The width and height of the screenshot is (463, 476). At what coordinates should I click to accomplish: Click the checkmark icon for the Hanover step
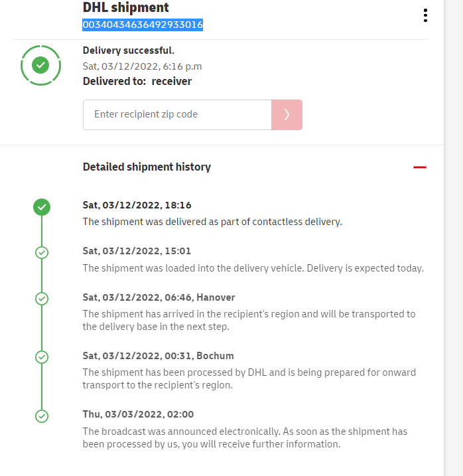pos(42,299)
